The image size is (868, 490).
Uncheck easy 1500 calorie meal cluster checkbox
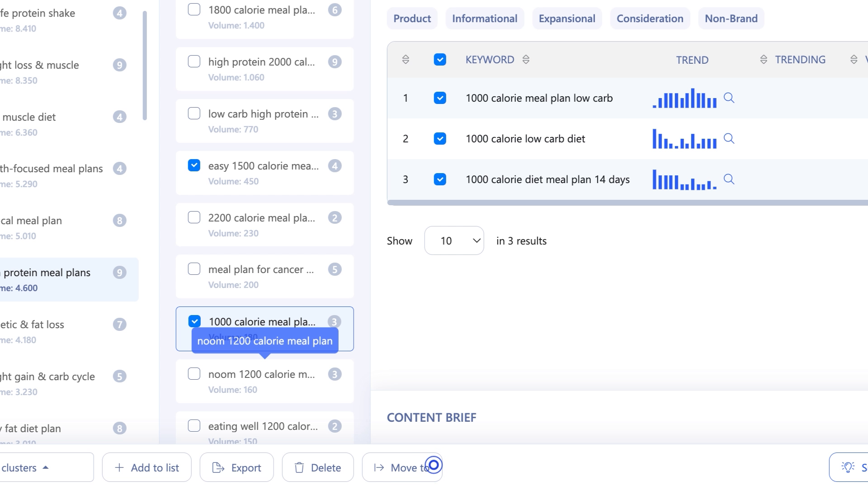tap(194, 165)
